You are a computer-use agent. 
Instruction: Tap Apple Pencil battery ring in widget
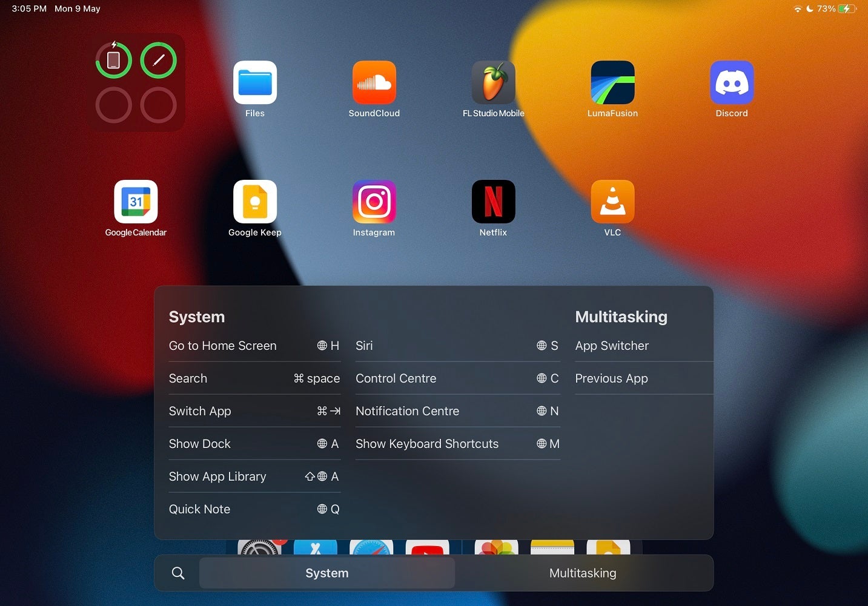pos(159,60)
